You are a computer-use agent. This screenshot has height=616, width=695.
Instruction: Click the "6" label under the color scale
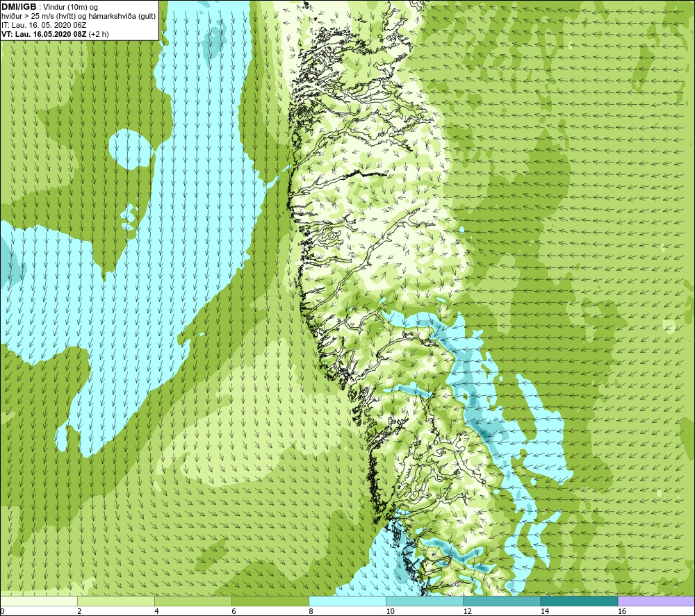pyautogui.click(x=234, y=612)
